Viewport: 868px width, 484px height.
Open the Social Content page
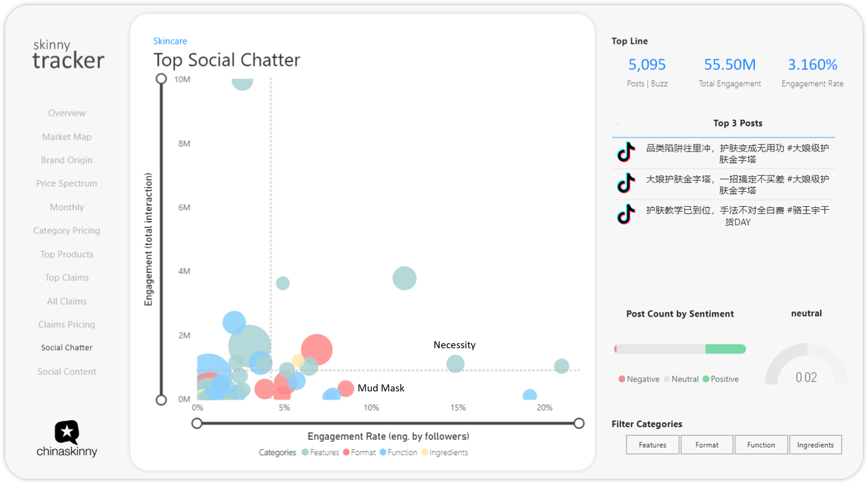[67, 372]
